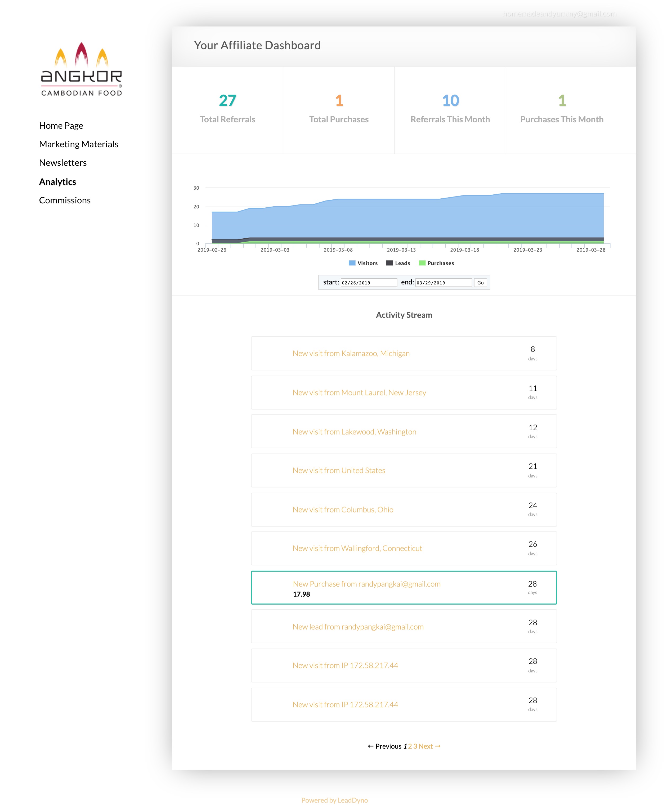Toggle the Leads legend swatch
Viewport: 672px width, 808px height.
389,263
